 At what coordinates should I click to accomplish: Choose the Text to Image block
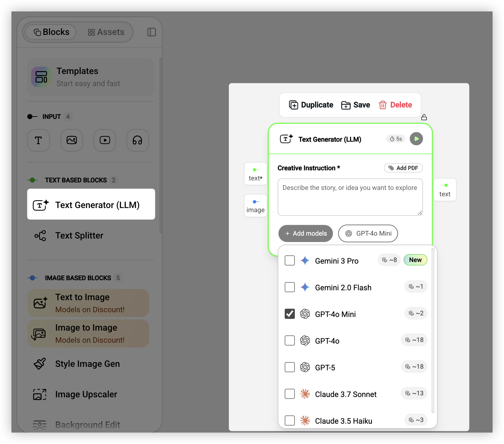(88, 303)
